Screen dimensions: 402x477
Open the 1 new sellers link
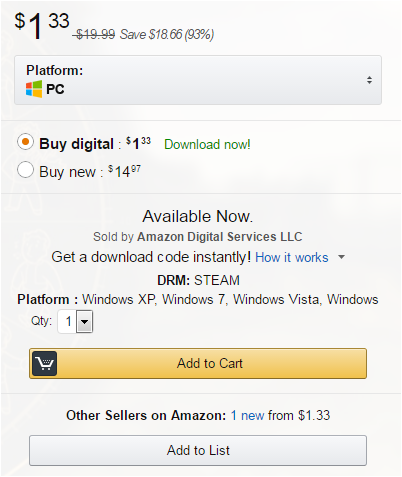247,415
